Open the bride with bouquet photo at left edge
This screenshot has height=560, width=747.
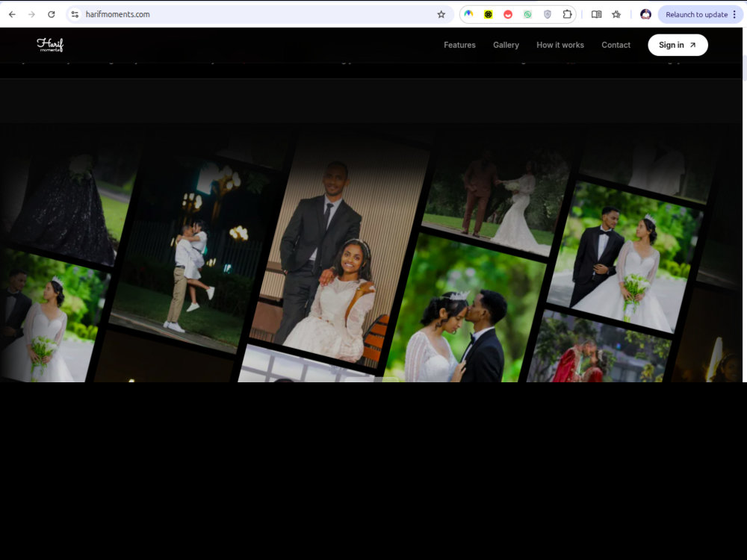click(48, 319)
